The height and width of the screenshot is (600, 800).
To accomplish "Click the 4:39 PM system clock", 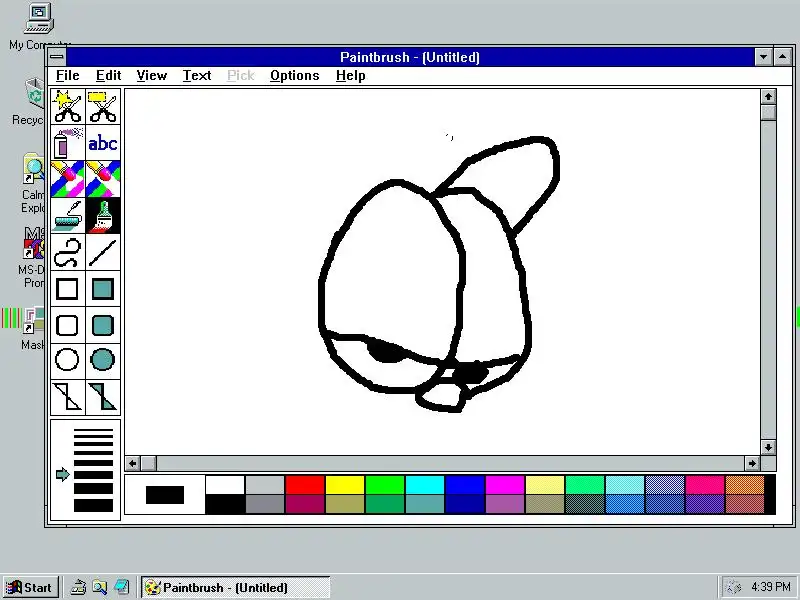I will tap(770, 587).
